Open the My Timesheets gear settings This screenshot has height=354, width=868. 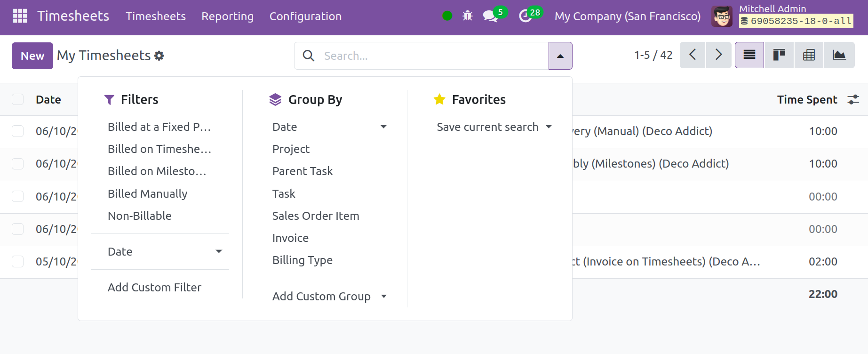click(159, 56)
